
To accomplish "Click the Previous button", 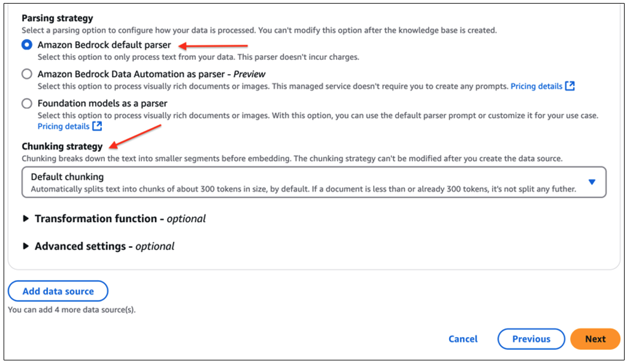I will pyautogui.click(x=531, y=339).
